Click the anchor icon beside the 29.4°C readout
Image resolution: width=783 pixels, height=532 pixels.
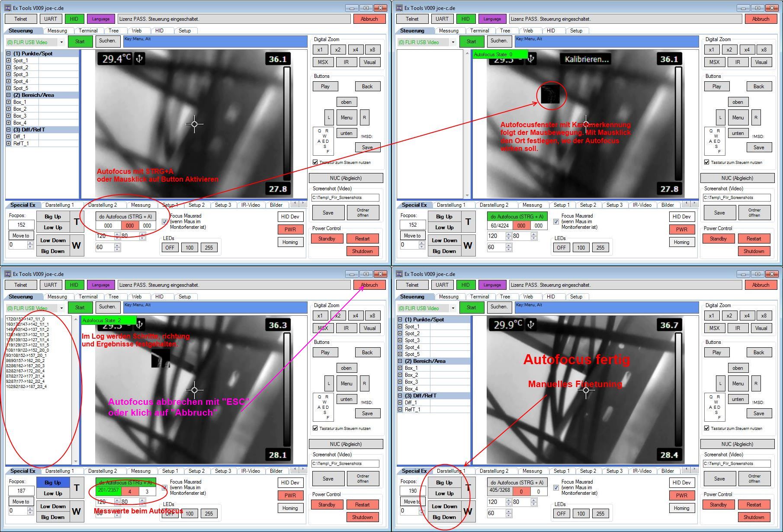pos(139,59)
